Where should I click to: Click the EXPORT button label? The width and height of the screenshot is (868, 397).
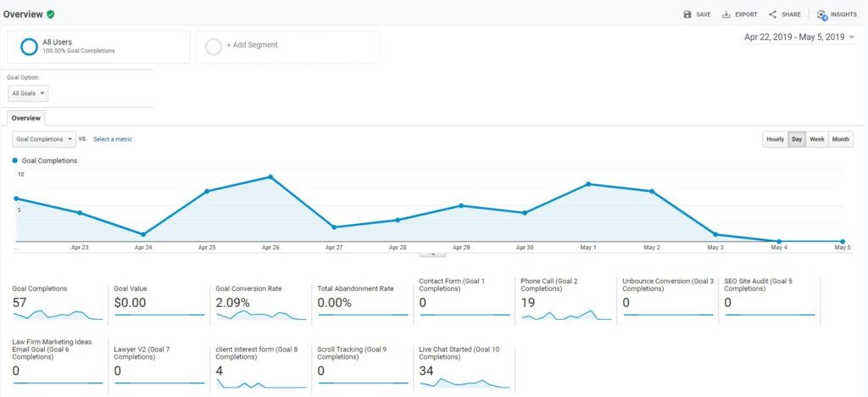746,15
